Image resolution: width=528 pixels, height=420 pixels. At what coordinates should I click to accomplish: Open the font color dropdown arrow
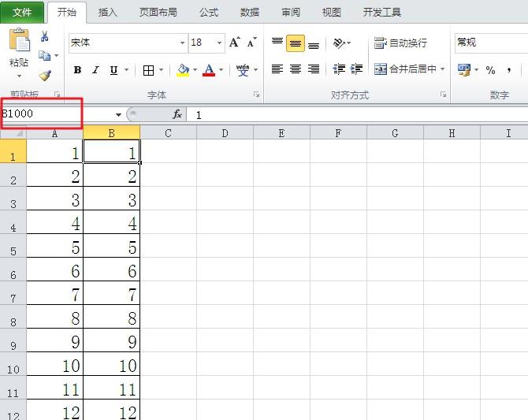tap(221, 70)
